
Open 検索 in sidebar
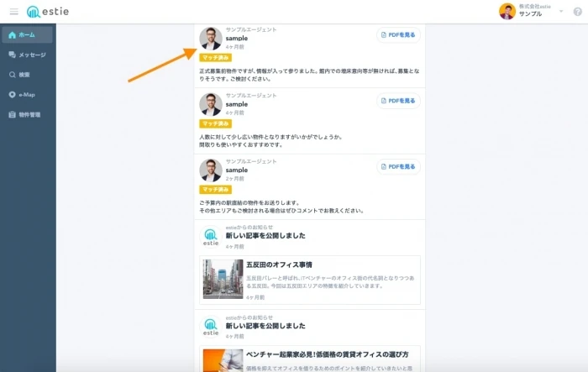pos(27,75)
